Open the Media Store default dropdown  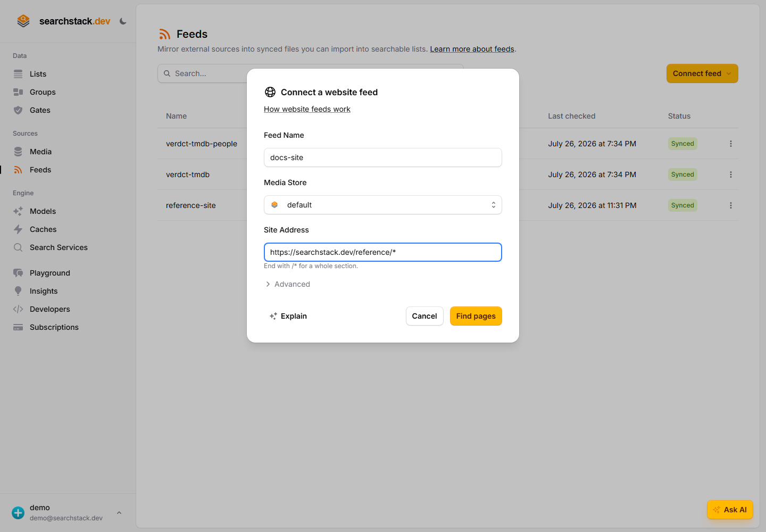[383, 205]
